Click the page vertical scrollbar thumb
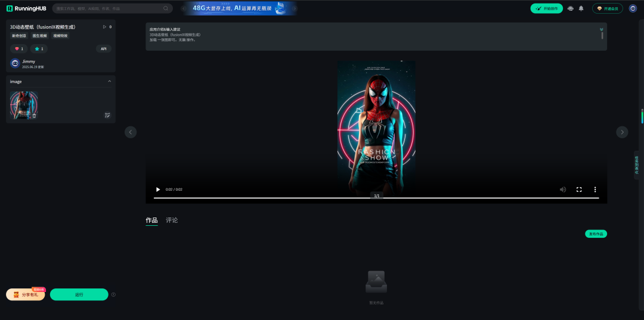 [642, 116]
